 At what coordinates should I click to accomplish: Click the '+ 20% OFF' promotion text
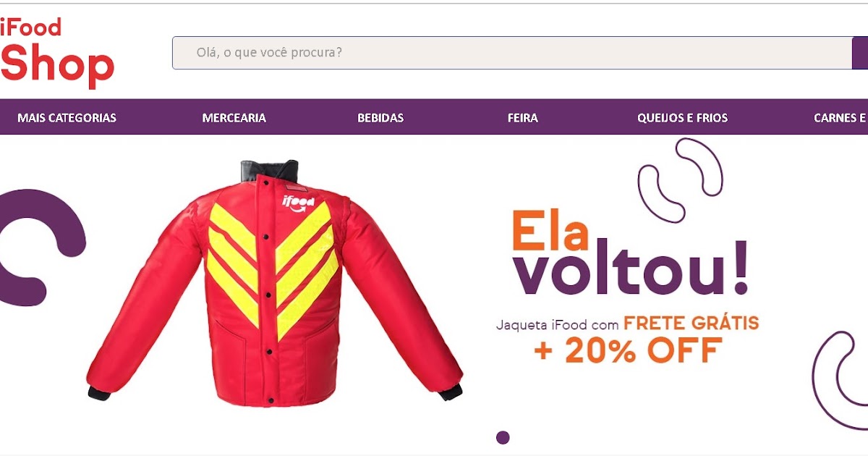628,350
